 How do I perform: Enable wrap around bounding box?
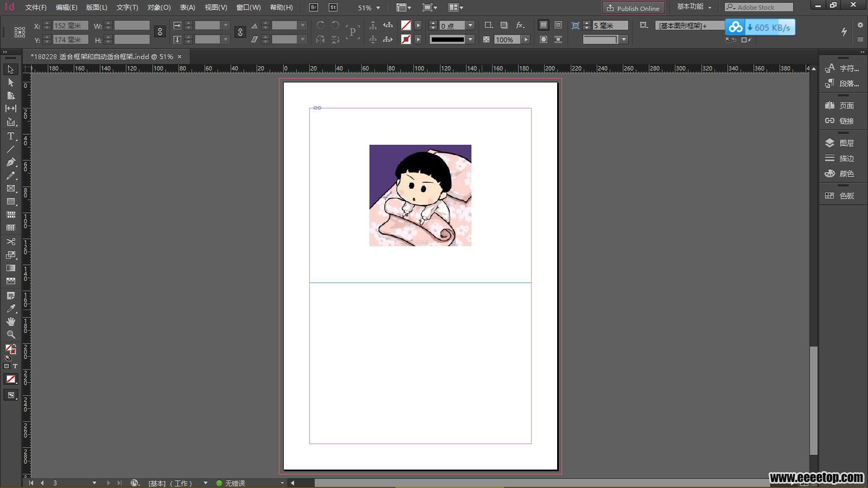coord(558,25)
